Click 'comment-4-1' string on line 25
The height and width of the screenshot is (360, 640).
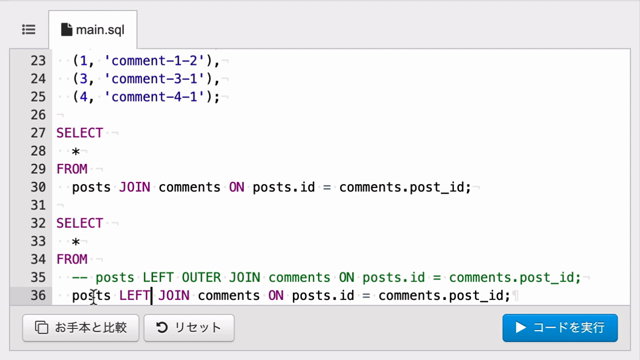coord(154,97)
